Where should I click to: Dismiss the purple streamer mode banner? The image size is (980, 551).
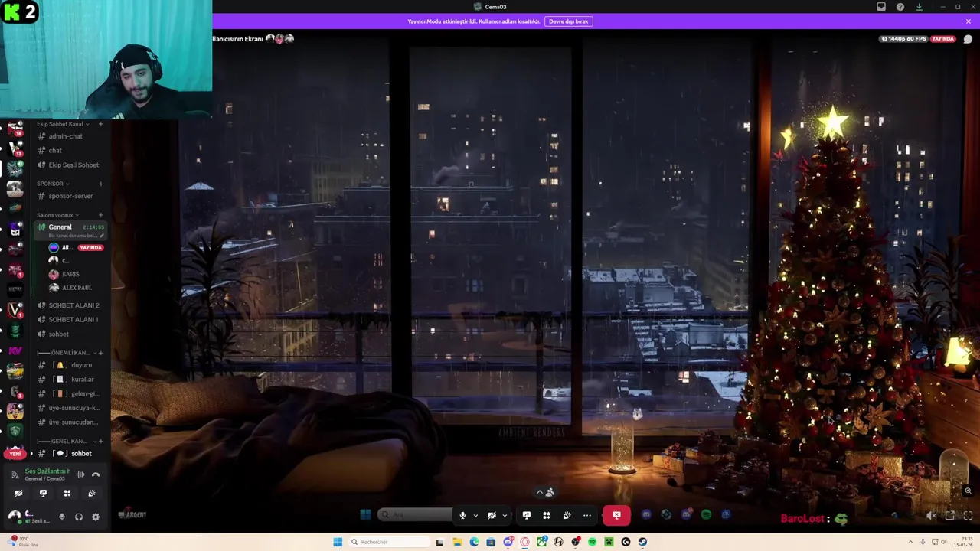968,21
